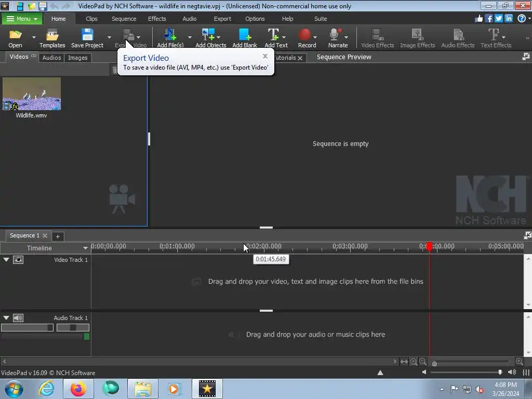The height and width of the screenshot is (399, 532).
Task: Switch to the Export ribbon tab
Action: coord(222,19)
